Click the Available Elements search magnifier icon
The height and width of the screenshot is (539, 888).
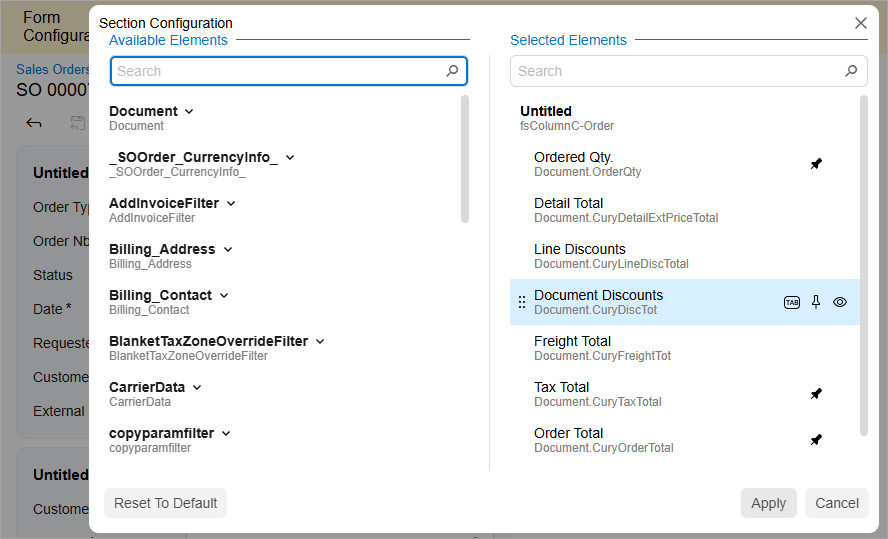point(453,71)
